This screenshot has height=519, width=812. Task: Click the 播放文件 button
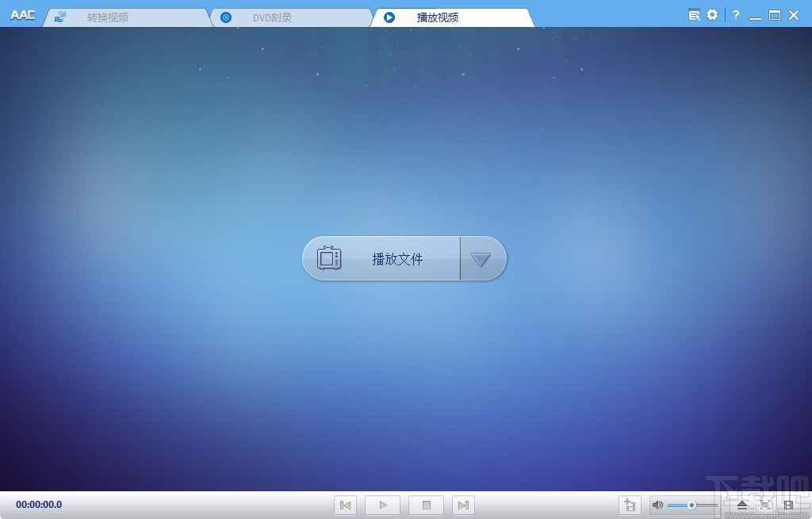tap(381, 258)
